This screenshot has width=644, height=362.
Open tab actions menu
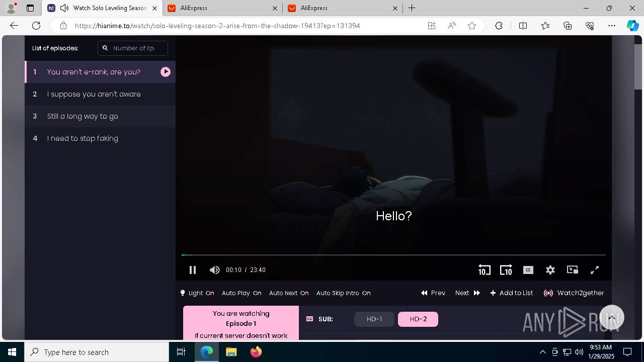30,8
